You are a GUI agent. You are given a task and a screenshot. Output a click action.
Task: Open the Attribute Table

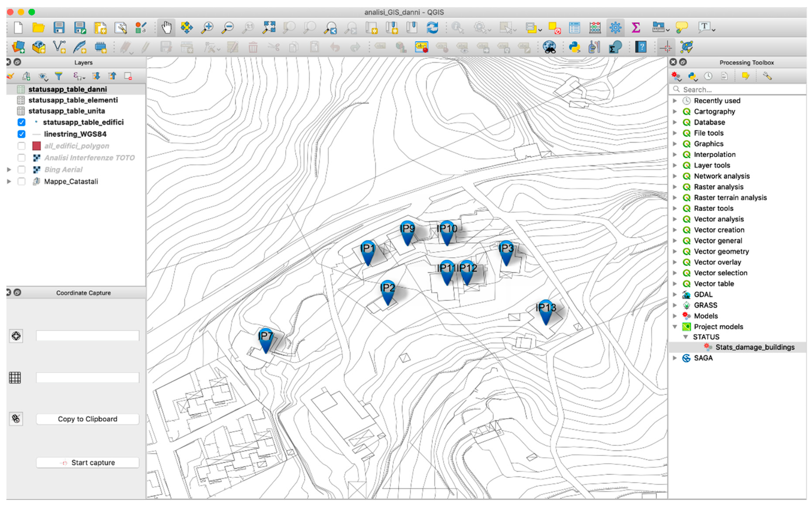point(575,28)
